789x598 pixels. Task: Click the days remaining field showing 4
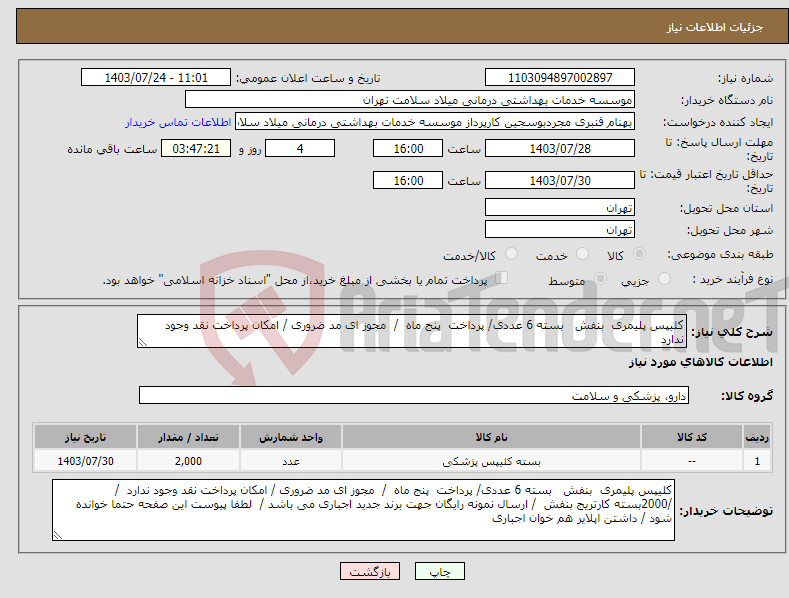[x=300, y=148]
